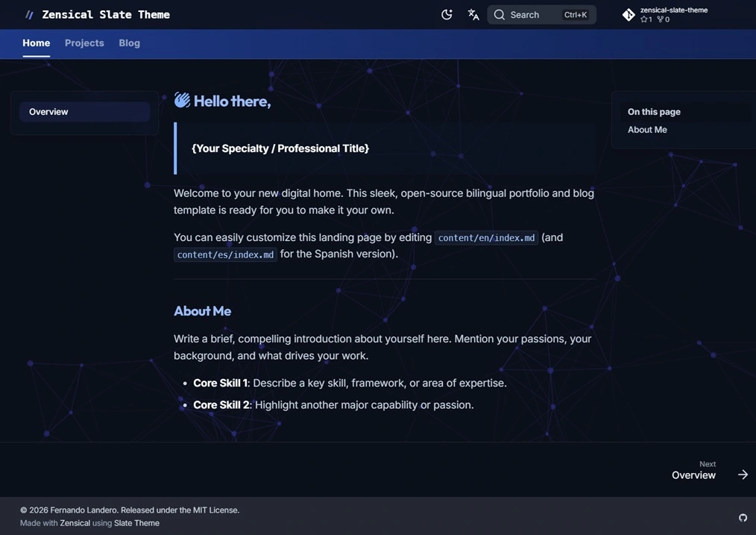Screen dimensions: 756x535
Task: Open the Zensical Slate Theme site title
Action: click(106, 15)
